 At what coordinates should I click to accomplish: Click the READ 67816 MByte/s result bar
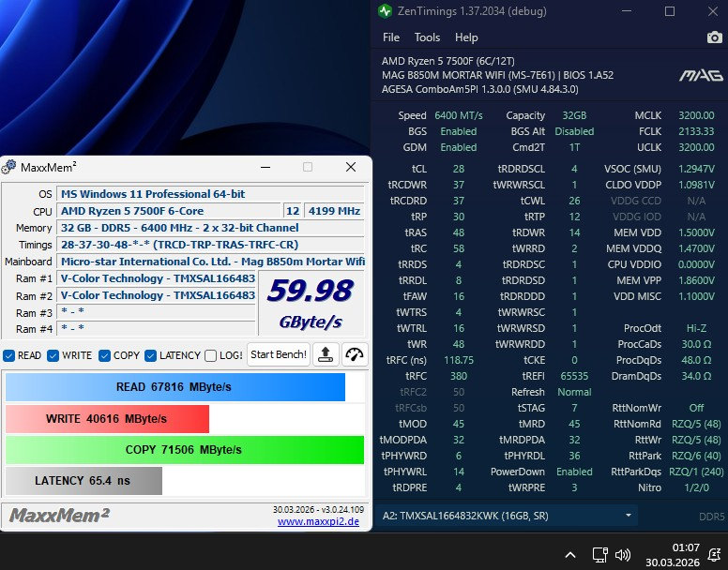pyautogui.click(x=175, y=387)
